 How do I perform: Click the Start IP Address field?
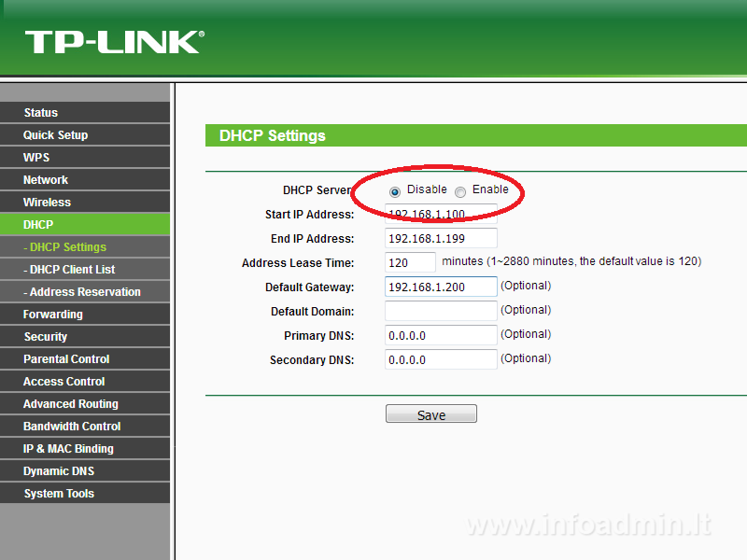441,214
